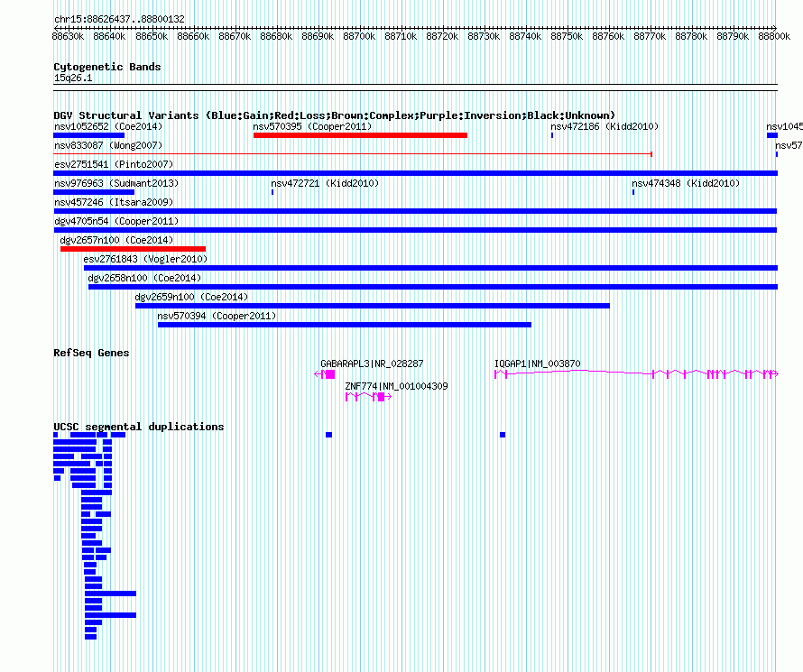Open variant esv2761843 (Vogler2010) label
Screen dimensions: 803x672
145,259
